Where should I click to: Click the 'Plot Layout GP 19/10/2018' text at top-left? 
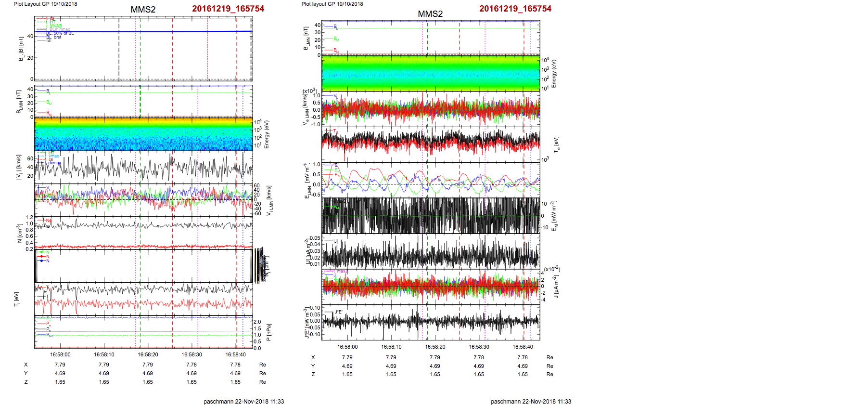click(45, 4)
